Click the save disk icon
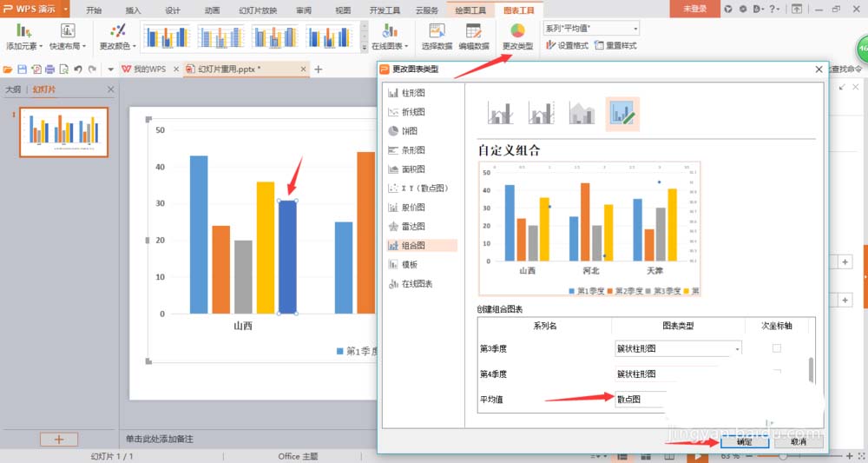Screen dimensions: 868x463 [x=23, y=69]
